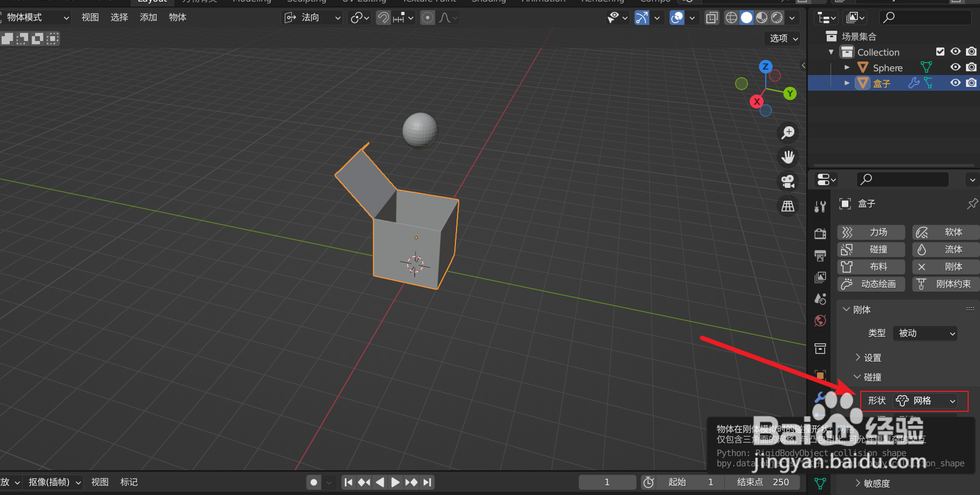Open the Render properties tab
Screen dimensions: 980x495
(x=820, y=233)
